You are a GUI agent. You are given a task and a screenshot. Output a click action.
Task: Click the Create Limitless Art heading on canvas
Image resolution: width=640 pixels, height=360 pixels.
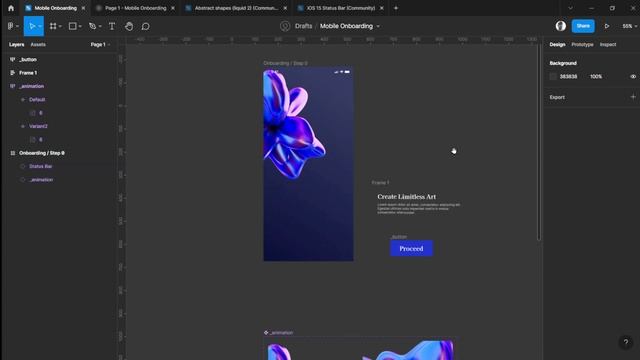(x=407, y=197)
